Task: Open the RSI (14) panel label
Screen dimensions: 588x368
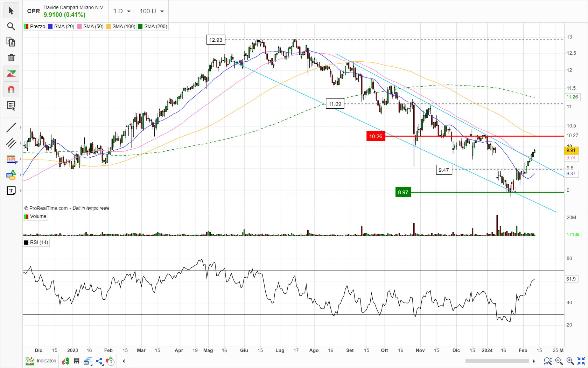Action: pyautogui.click(x=36, y=242)
